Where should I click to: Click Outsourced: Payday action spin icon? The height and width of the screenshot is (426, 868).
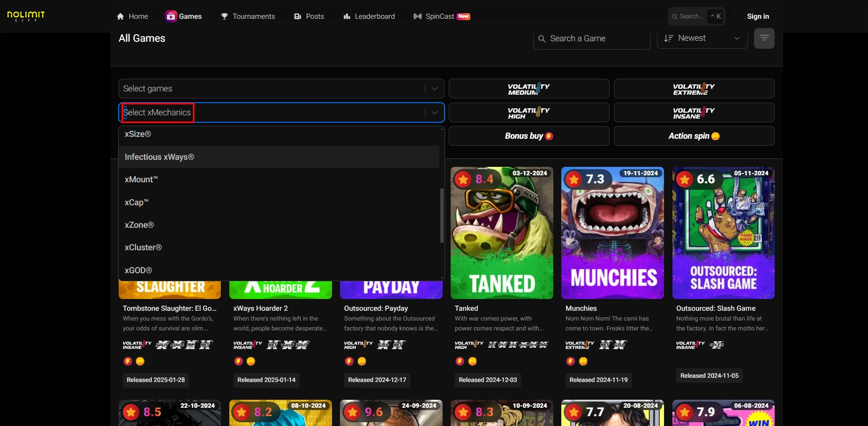pyautogui.click(x=362, y=361)
